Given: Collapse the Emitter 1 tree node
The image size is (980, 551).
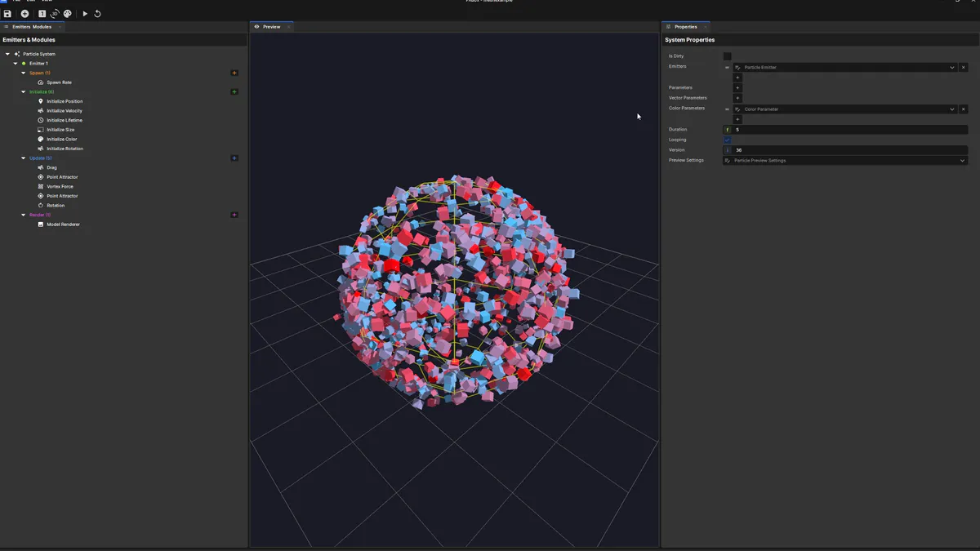Looking at the screenshot, I should point(16,64).
